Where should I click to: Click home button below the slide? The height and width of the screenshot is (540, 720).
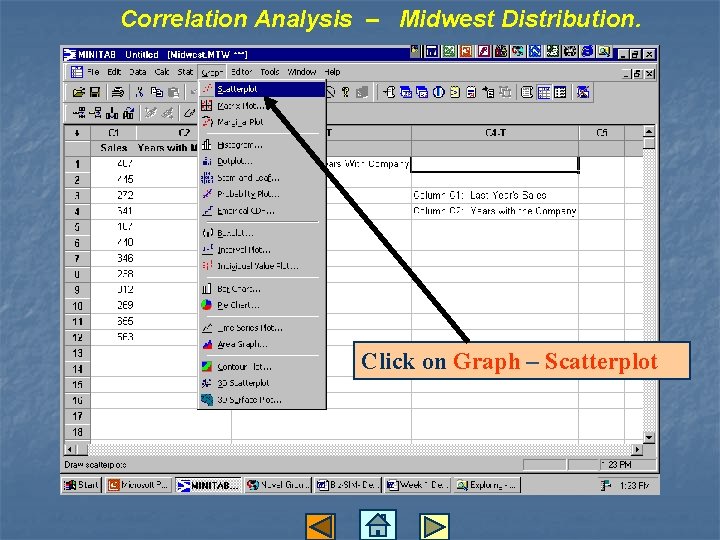(377, 525)
